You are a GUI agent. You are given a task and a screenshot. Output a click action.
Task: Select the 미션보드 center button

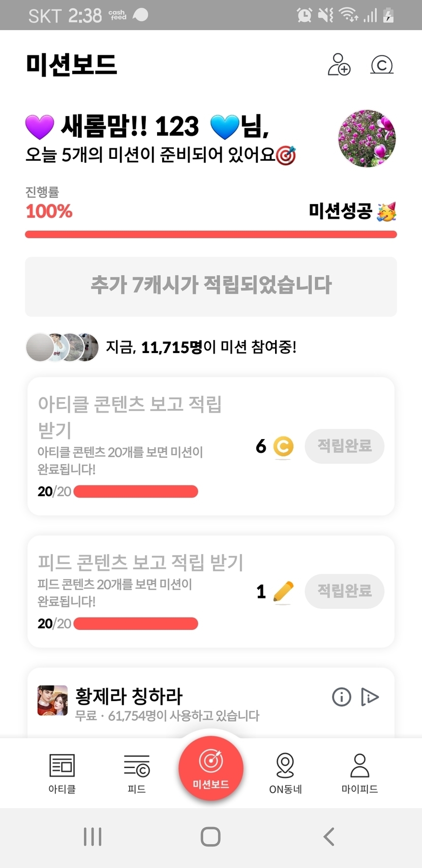[210, 768]
